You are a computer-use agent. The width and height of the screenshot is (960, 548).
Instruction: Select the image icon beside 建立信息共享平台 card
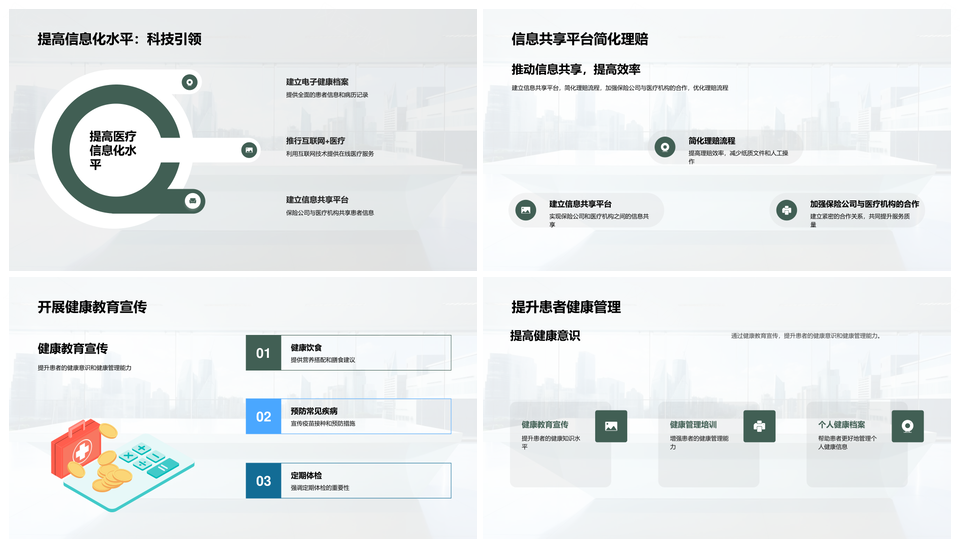[525, 210]
